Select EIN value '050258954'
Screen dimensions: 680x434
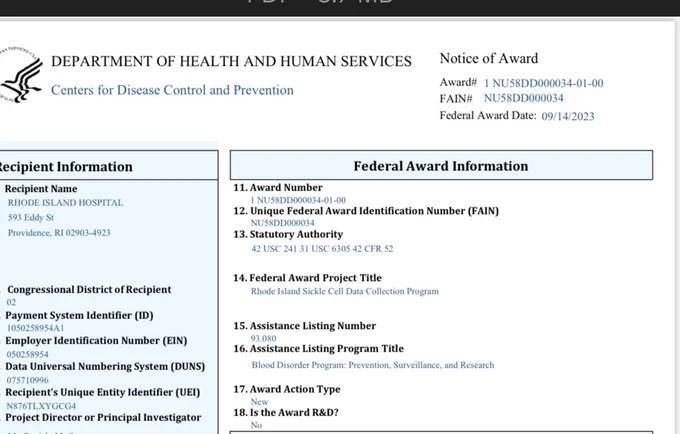(28, 355)
